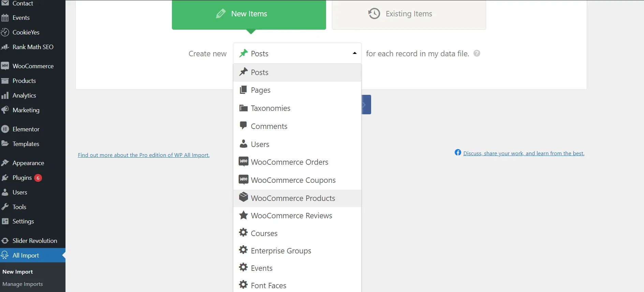The height and width of the screenshot is (292, 644).
Task: Open the Discuss, share your work link
Action: (x=524, y=153)
